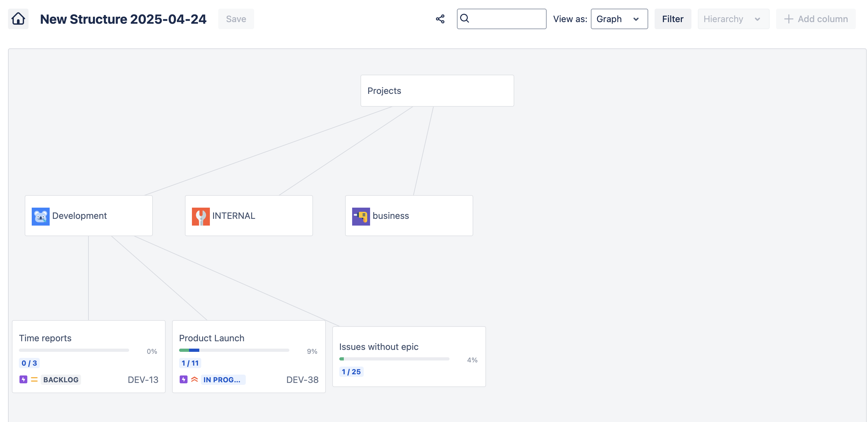Click the INTERNAL project wrench avatar
The height and width of the screenshot is (422, 868).
[x=201, y=216]
